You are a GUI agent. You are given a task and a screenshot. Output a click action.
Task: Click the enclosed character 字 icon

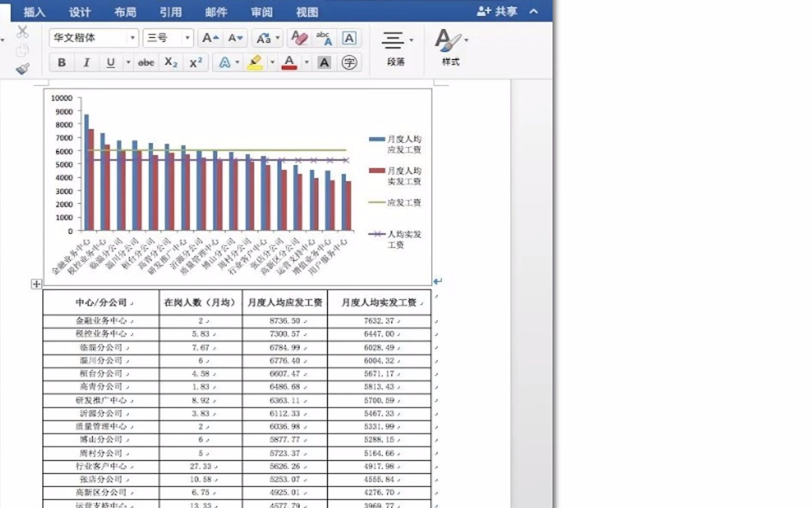point(349,63)
